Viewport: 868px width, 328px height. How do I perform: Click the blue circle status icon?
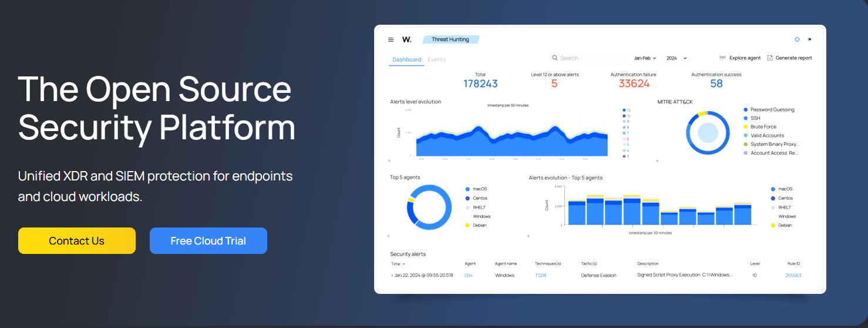(797, 39)
